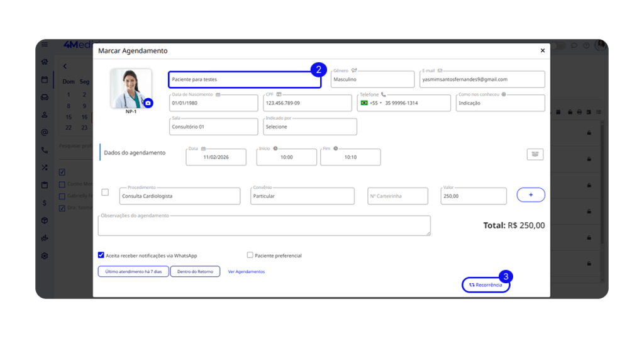This screenshot has height=338, width=644.
Task: Open the settings gear in left sidebar
Action: pyautogui.click(x=45, y=256)
